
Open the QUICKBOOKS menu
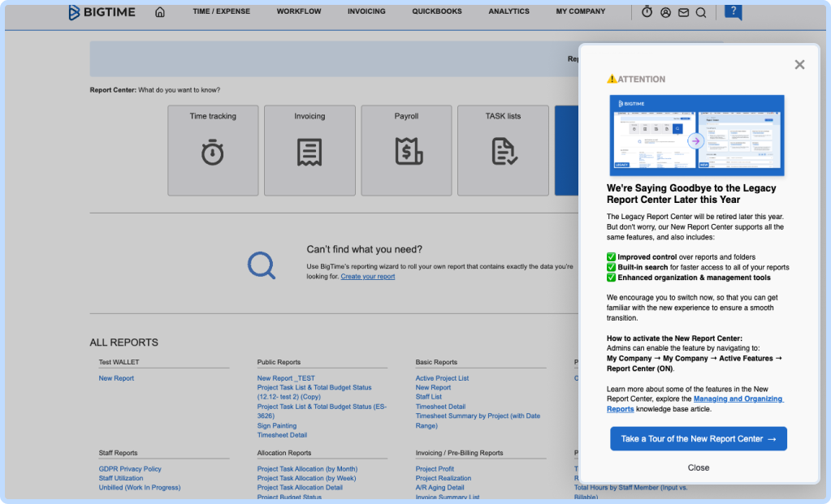(437, 11)
